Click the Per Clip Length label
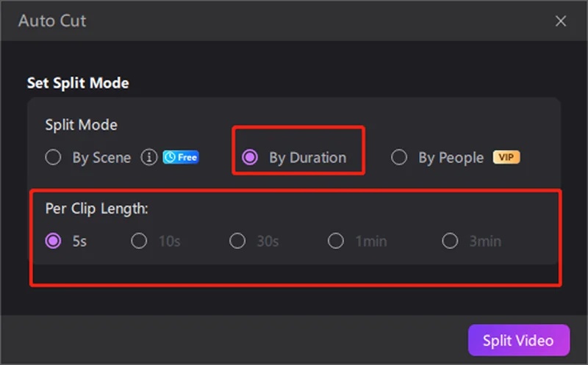 [97, 209]
